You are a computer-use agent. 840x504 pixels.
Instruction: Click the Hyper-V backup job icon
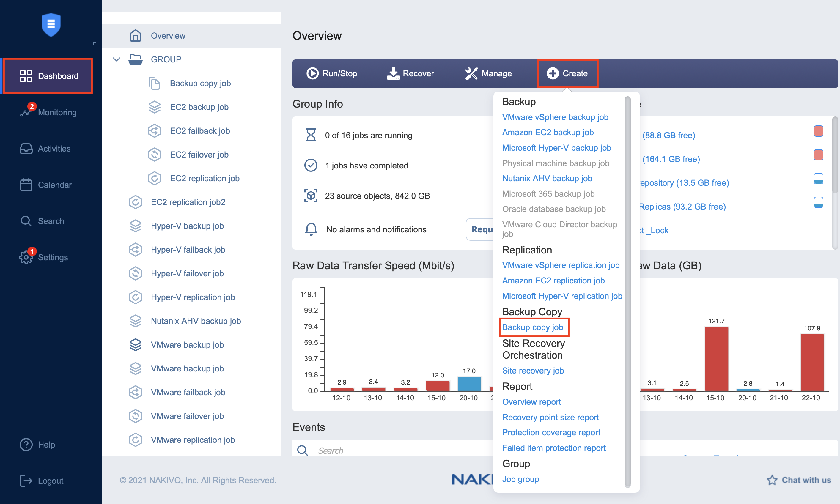pyautogui.click(x=135, y=226)
